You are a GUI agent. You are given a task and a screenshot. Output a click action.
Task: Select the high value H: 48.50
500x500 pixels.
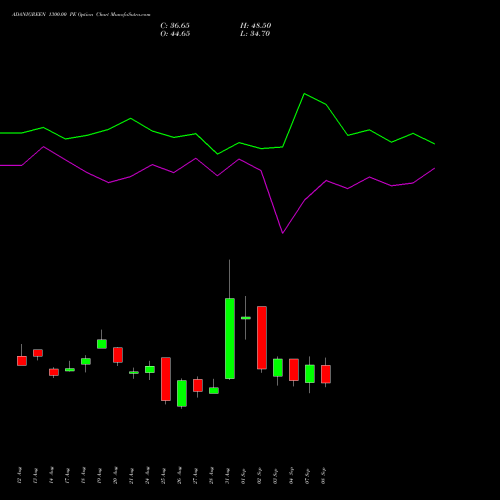(256, 26)
